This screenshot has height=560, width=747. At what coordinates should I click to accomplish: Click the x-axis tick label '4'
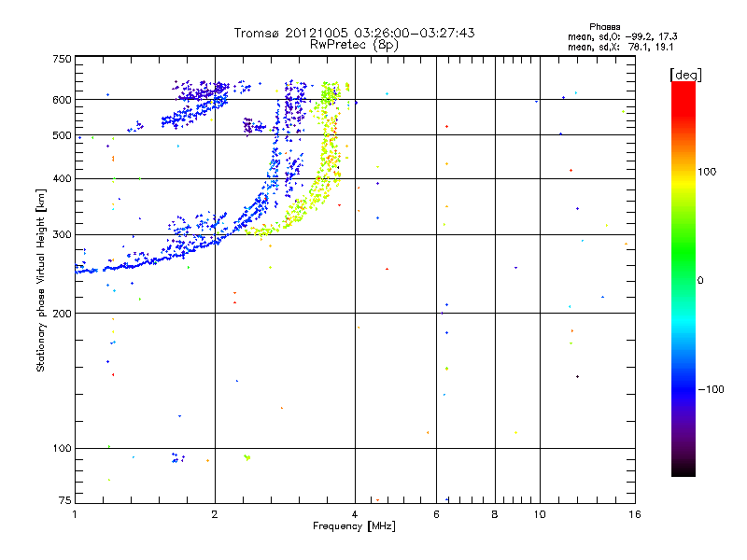click(x=355, y=514)
